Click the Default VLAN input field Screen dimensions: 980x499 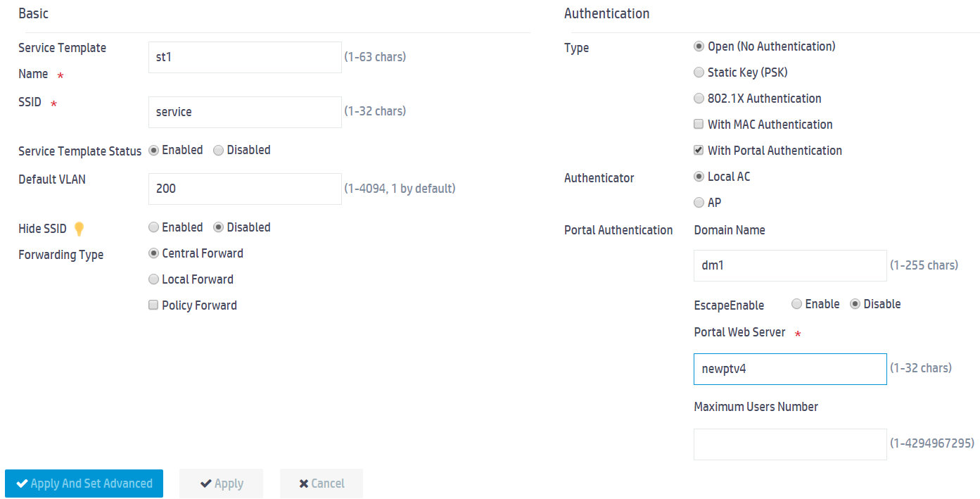pos(245,189)
